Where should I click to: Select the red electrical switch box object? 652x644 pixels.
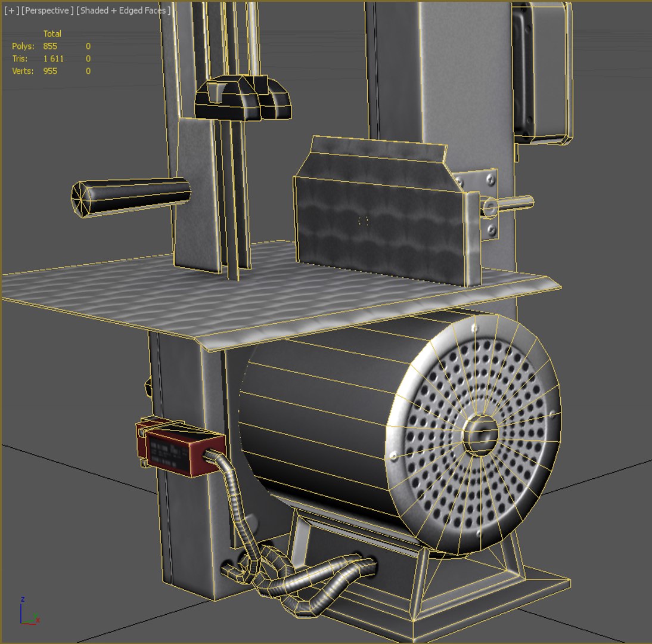coord(181,448)
